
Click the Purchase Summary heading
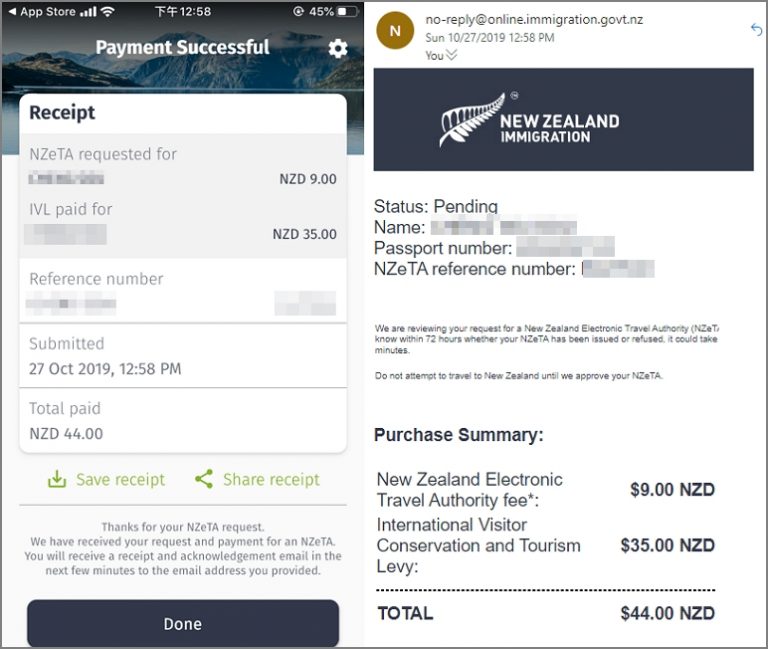[458, 435]
